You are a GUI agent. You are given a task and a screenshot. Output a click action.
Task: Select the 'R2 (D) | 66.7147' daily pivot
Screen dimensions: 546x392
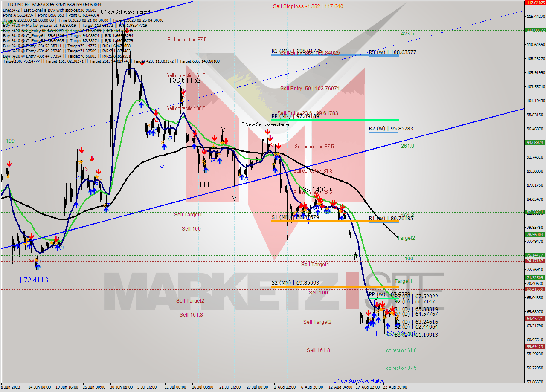415,301
